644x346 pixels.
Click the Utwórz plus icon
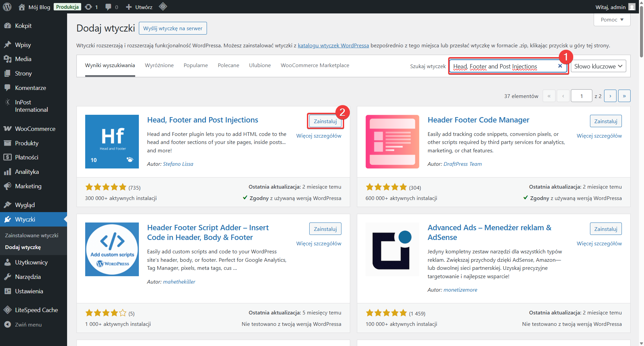pos(129,7)
